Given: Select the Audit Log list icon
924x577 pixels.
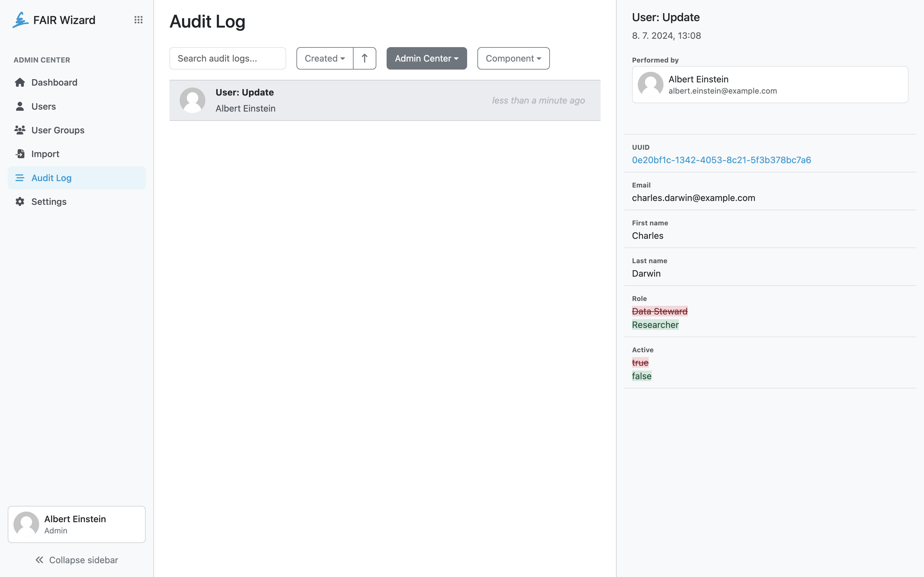Looking at the screenshot, I should (x=20, y=178).
